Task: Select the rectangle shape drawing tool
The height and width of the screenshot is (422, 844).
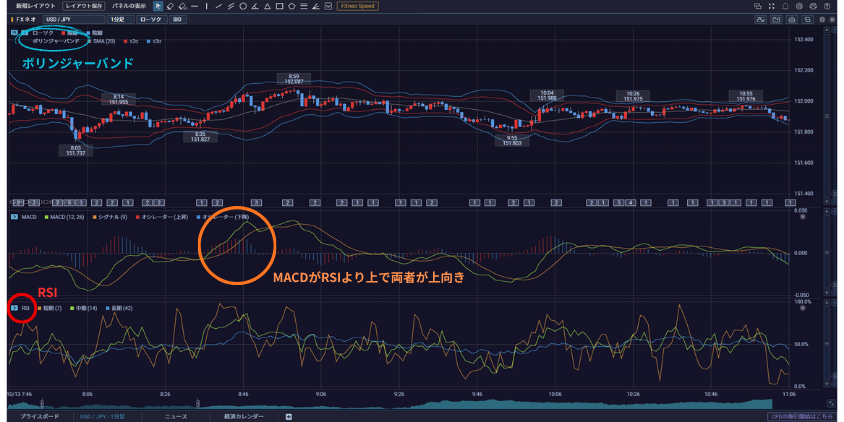Action: pyautogui.click(x=278, y=6)
